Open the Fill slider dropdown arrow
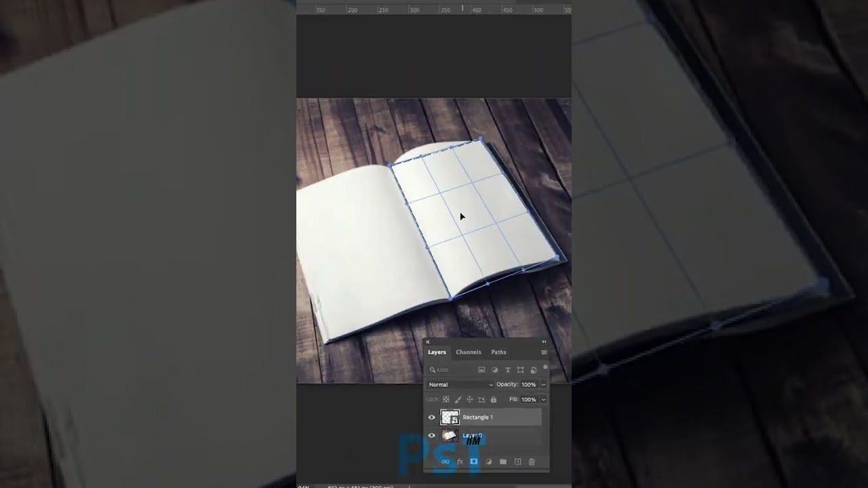This screenshot has height=488, width=868. [543, 400]
